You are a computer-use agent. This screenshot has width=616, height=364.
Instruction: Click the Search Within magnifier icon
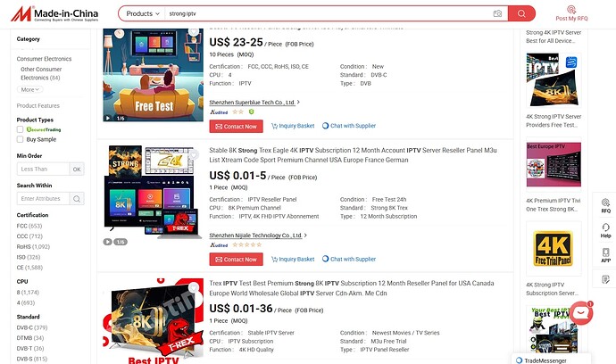pos(77,199)
